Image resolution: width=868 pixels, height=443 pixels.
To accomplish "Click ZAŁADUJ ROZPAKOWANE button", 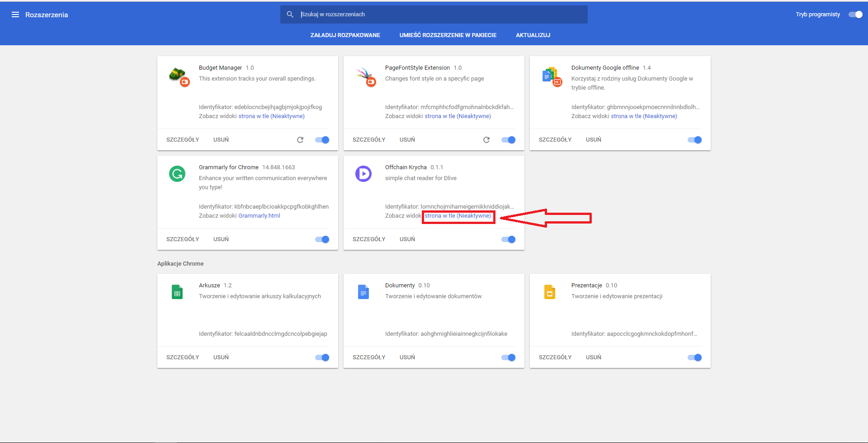I will [x=345, y=35].
